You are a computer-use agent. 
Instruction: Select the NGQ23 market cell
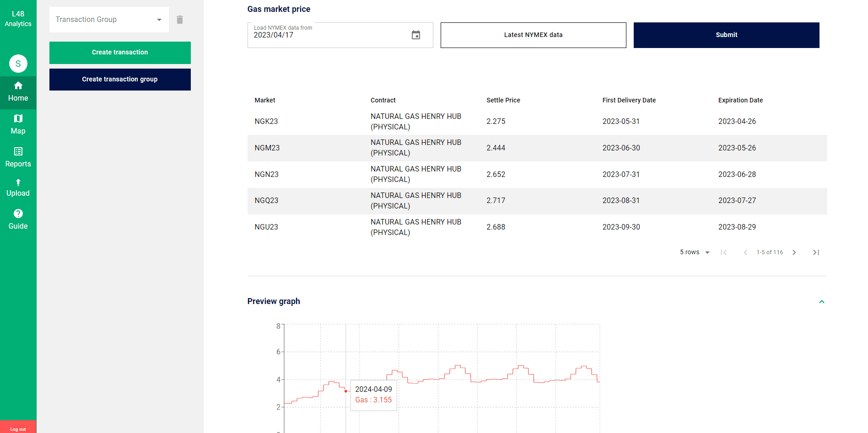click(x=267, y=201)
